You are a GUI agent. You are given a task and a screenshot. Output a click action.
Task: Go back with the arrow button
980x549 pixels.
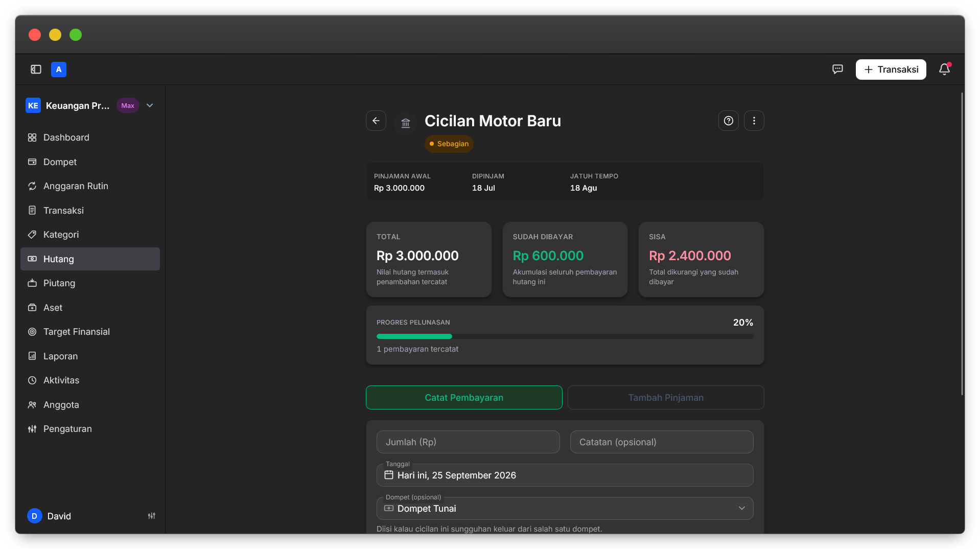coord(376,121)
